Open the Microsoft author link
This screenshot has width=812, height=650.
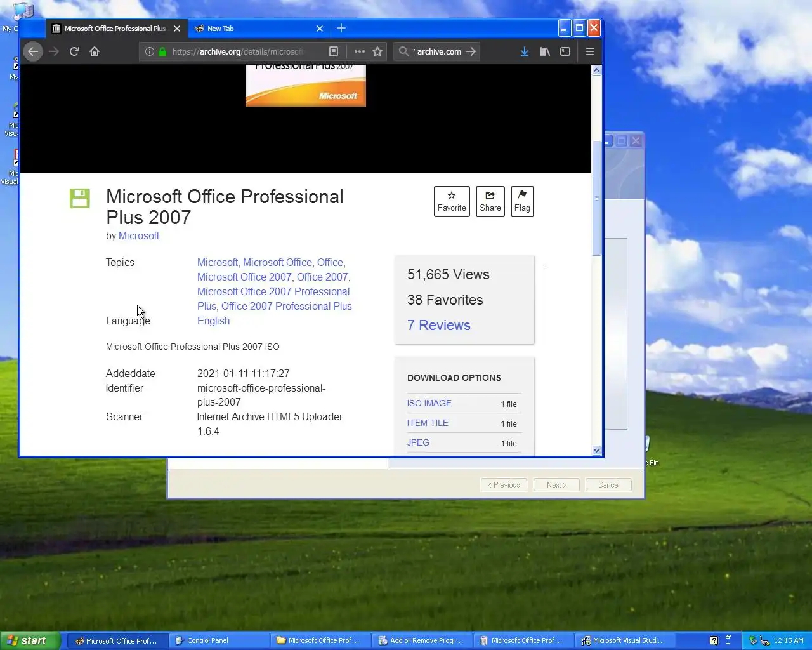tap(139, 235)
